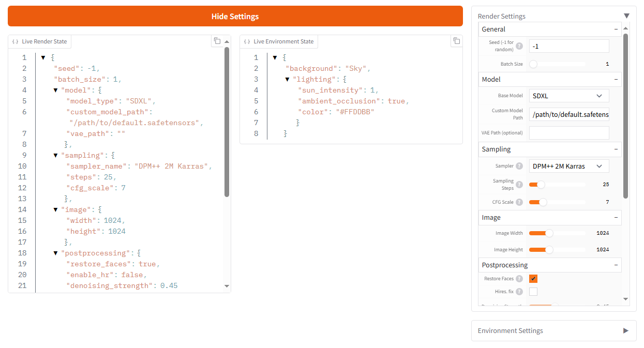Click the Seed help question-mark icon
Viewport: 644px width, 348px height.
click(x=519, y=46)
